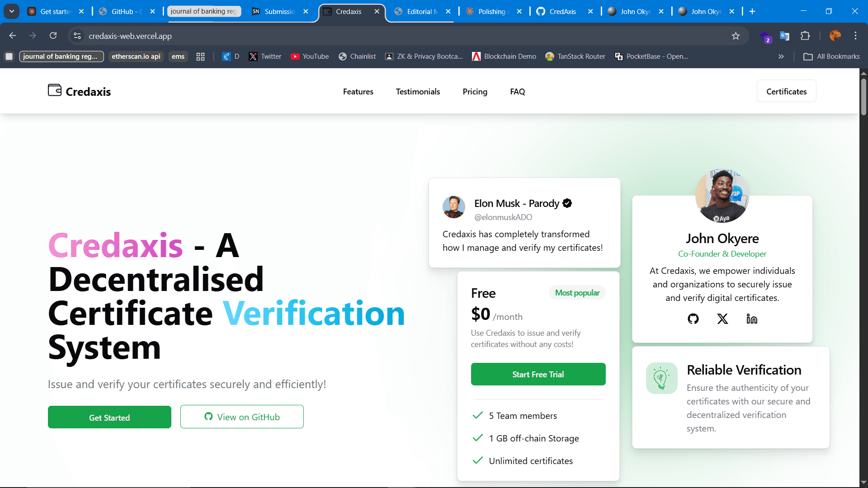Go back to previous page

(x=13, y=36)
